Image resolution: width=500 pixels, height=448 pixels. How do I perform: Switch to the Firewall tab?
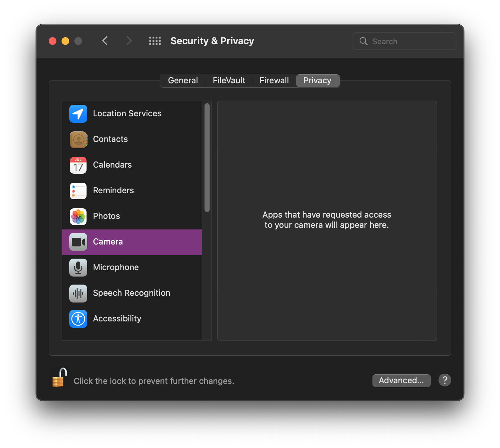(x=274, y=80)
